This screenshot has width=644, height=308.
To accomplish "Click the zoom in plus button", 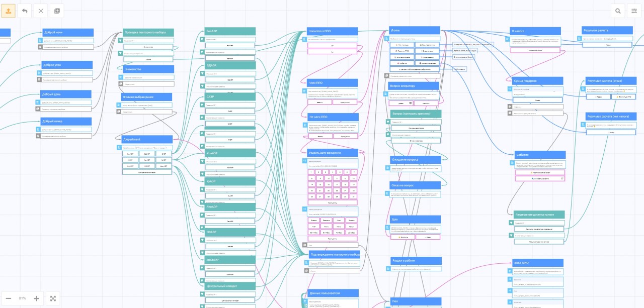I will [x=36, y=298].
